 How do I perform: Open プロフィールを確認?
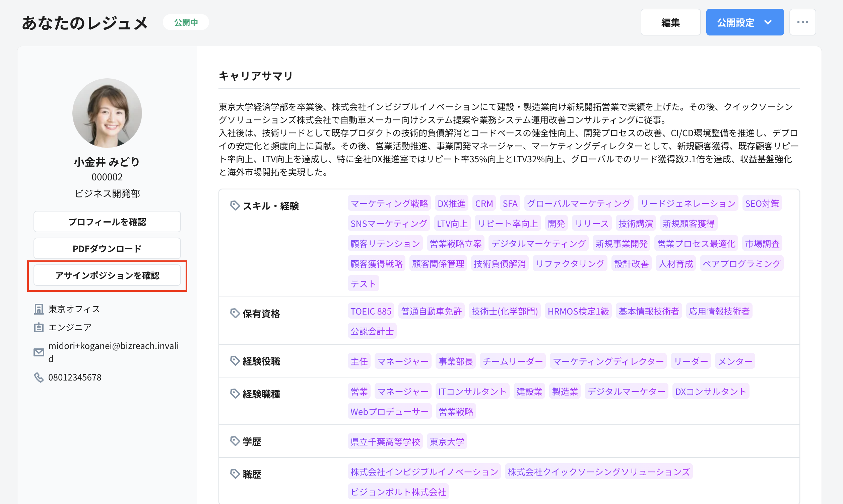107,222
